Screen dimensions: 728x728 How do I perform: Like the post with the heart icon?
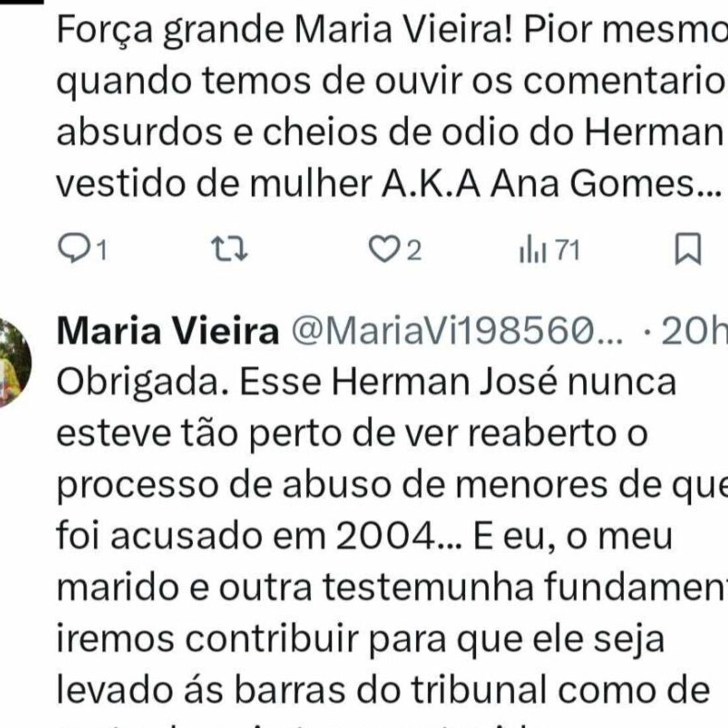point(381,250)
